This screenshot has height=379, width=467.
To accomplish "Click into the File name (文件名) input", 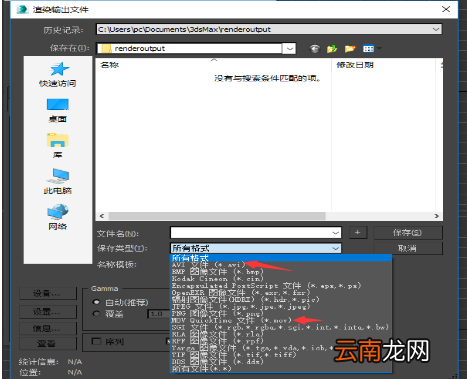I will click(x=251, y=233).
